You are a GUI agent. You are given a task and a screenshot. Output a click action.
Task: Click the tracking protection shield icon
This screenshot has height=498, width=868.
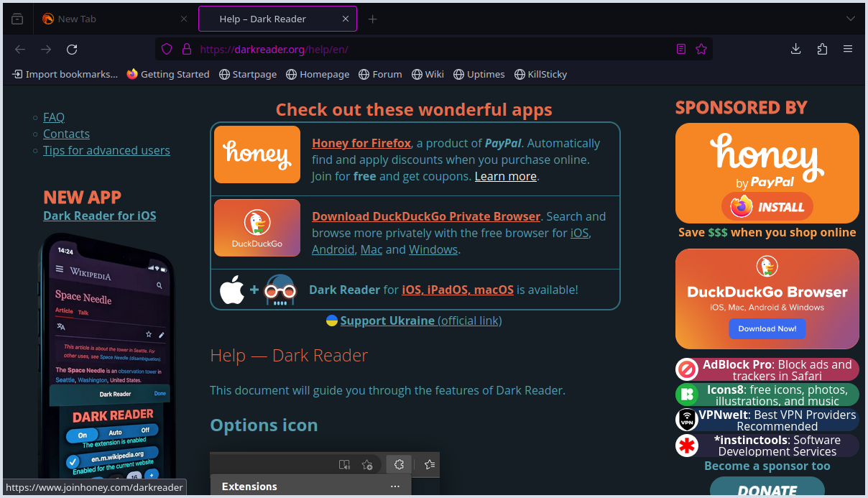tap(167, 50)
